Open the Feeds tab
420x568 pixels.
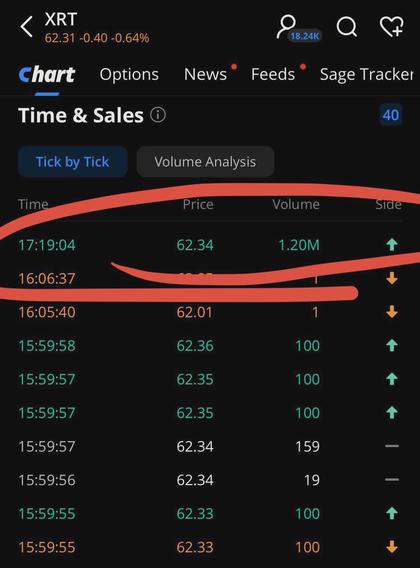pos(273,74)
